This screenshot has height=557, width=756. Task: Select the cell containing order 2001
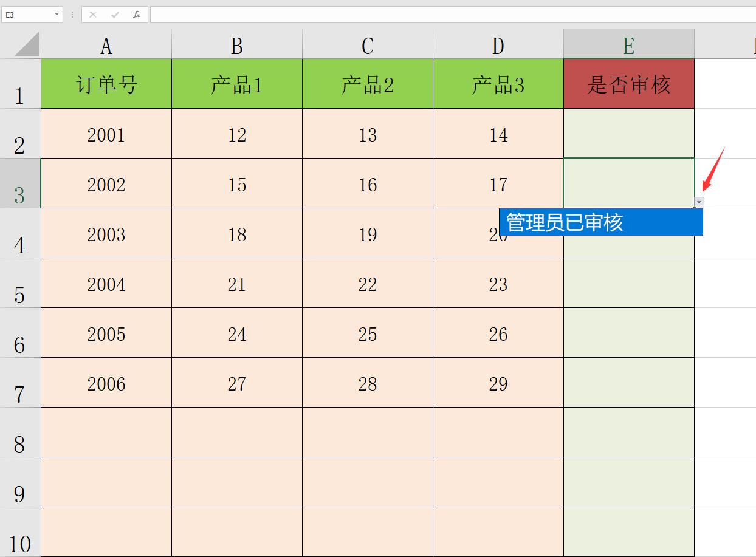click(106, 134)
